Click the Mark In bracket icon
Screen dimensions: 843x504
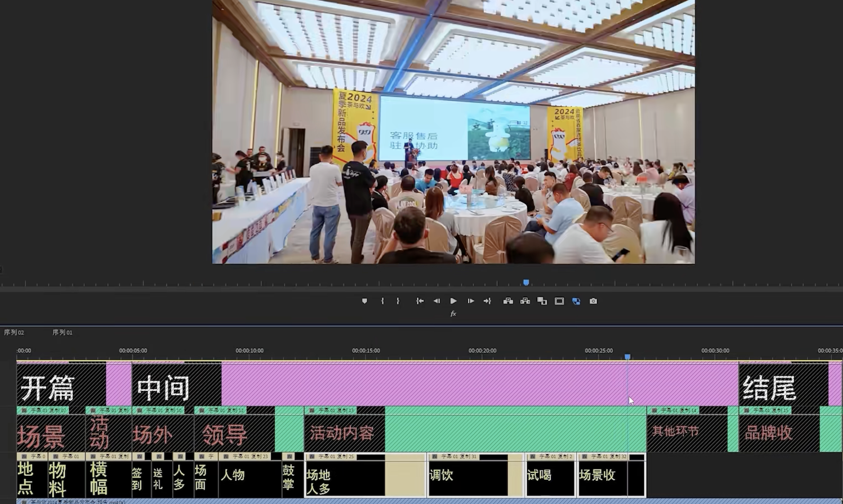(x=382, y=301)
